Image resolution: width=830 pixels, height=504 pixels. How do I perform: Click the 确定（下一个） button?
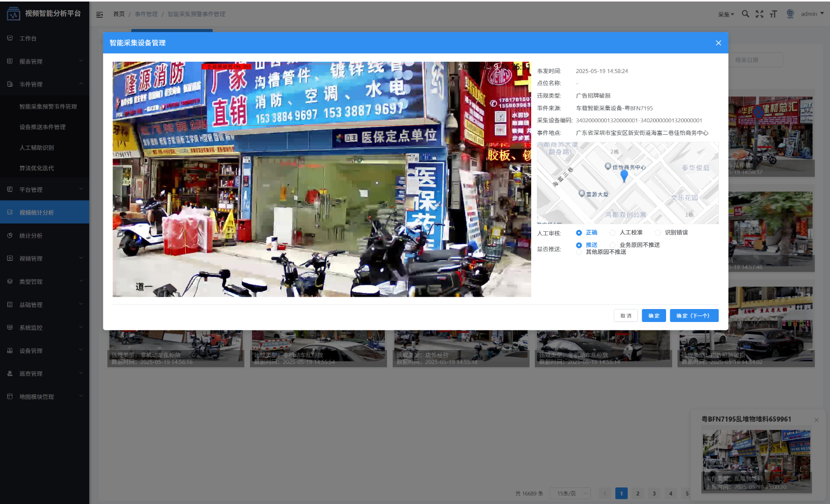click(694, 316)
